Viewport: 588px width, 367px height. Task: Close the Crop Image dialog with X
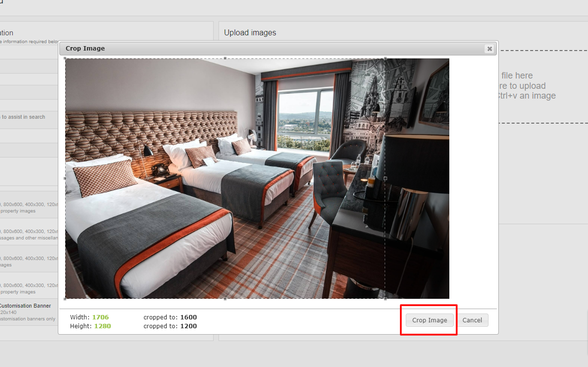(489, 49)
